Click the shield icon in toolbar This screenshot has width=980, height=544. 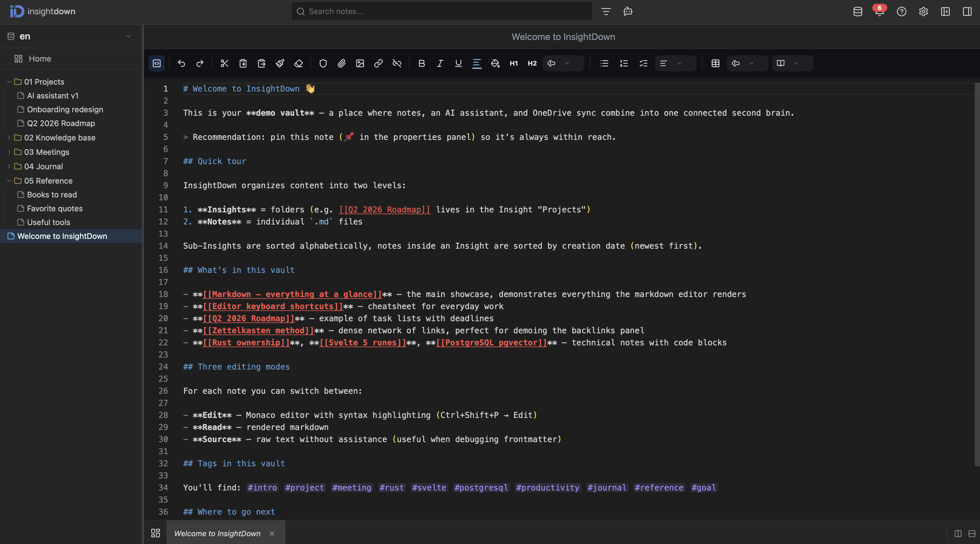pos(323,64)
